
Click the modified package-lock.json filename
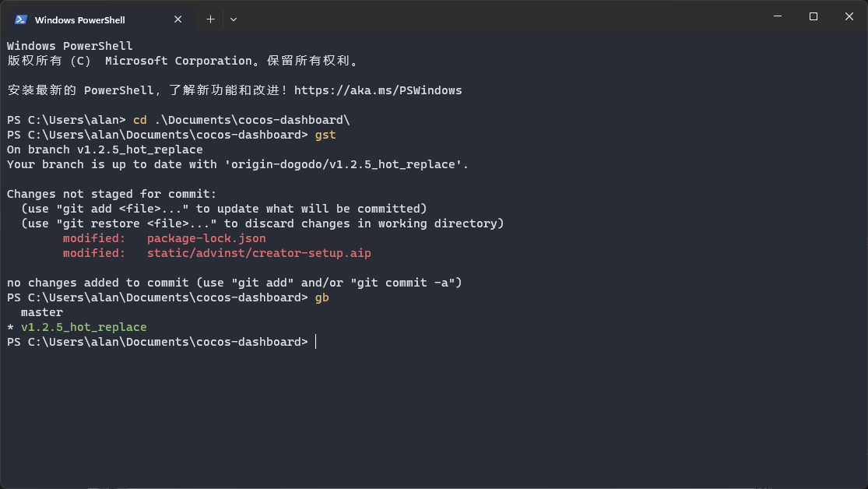tap(206, 238)
